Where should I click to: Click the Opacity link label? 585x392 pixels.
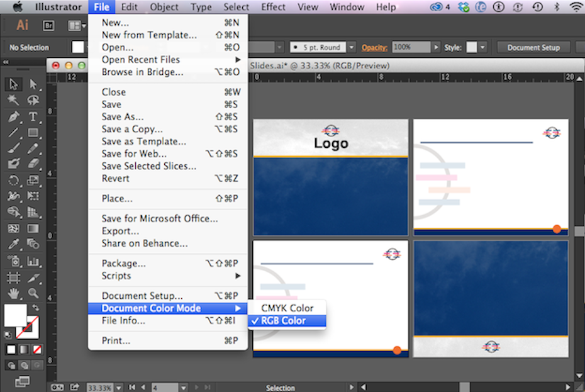(374, 48)
